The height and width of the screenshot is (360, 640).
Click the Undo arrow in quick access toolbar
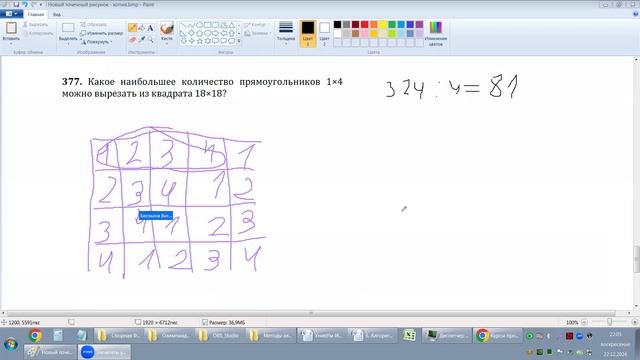tap(24, 4)
